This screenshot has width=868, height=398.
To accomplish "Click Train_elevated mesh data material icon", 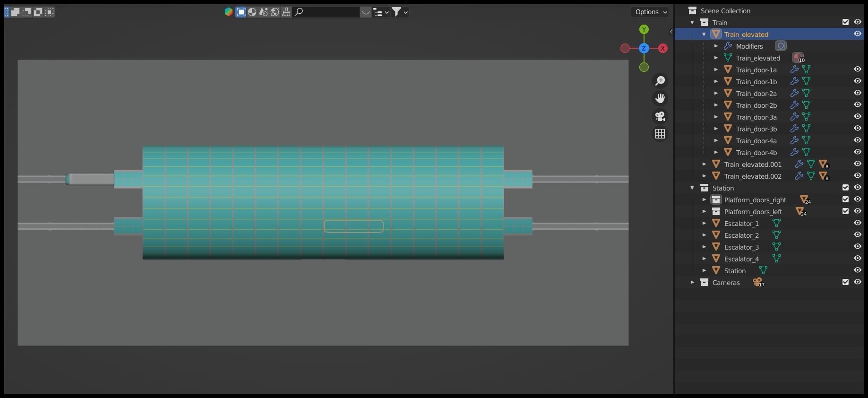I will point(798,58).
